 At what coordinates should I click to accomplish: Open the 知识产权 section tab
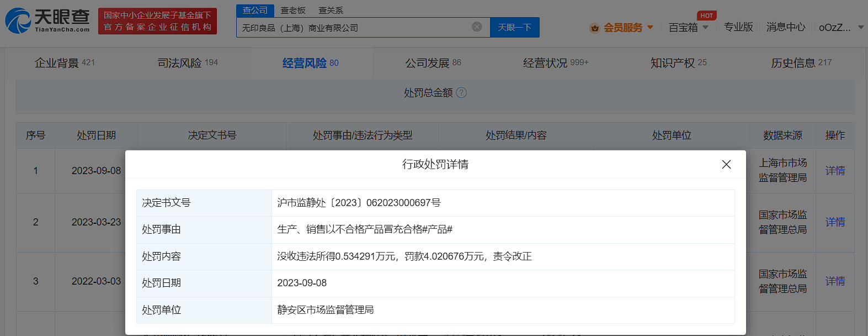point(678,63)
